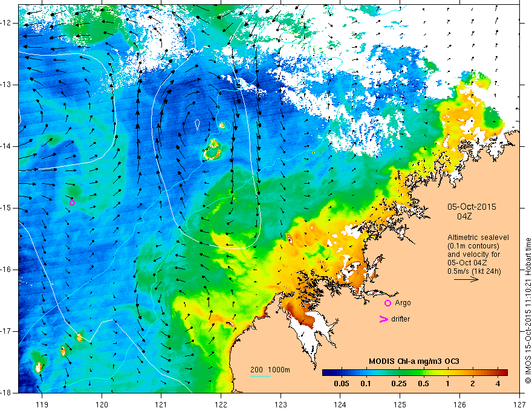Viewport: 532px width, 411px height.
Task: Click the 0.25 color bar tick value
Action: (x=398, y=384)
